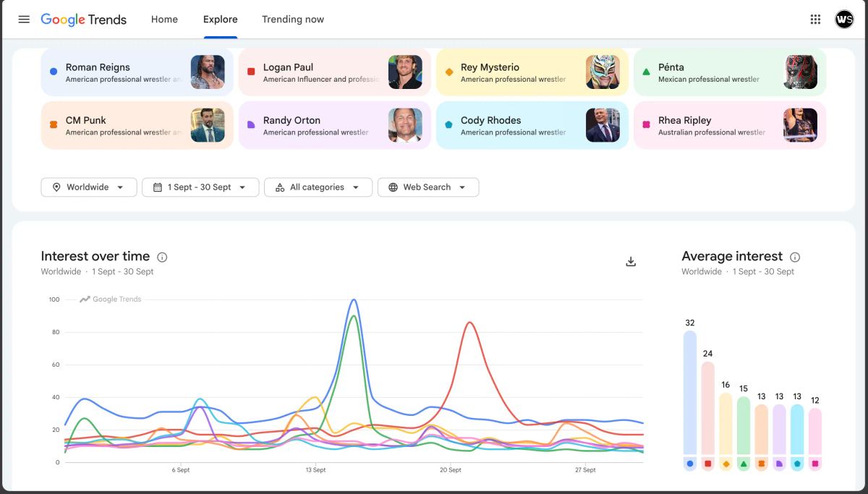Show info about Interest over time
The width and height of the screenshot is (868, 494).
click(x=162, y=257)
